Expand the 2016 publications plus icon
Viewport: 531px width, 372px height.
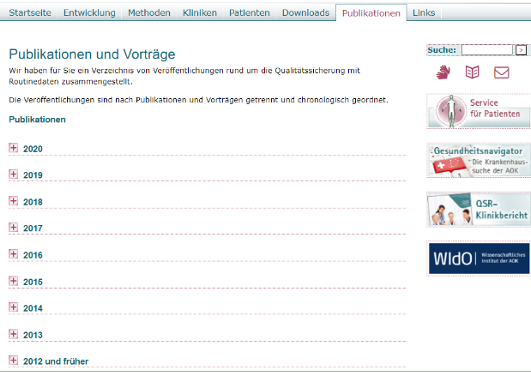click(13, 254)
